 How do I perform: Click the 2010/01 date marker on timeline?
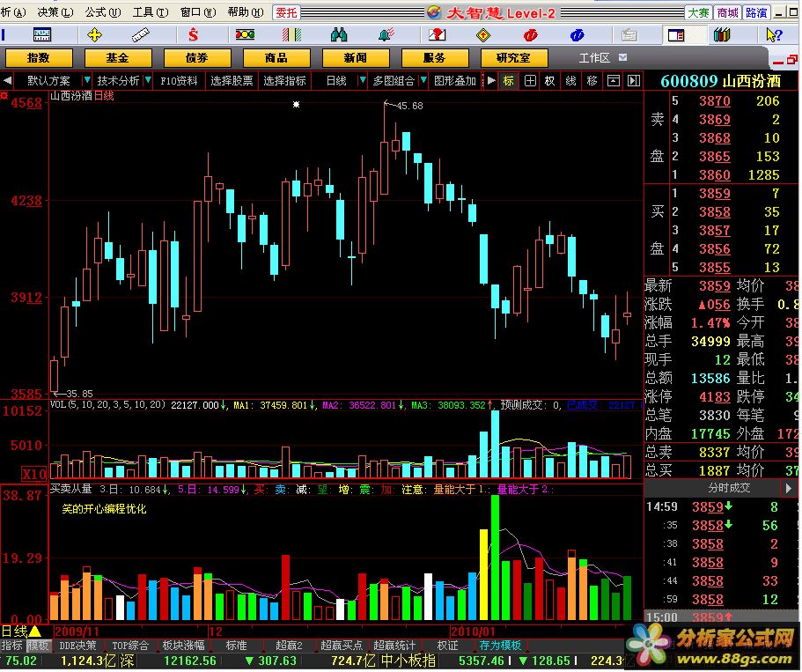[473, 631]
